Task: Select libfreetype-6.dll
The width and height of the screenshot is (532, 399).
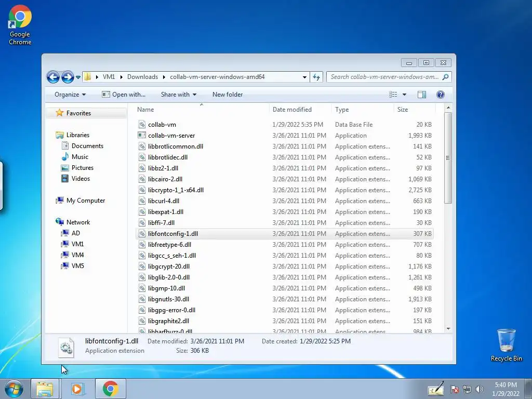Action: (284, 245)
